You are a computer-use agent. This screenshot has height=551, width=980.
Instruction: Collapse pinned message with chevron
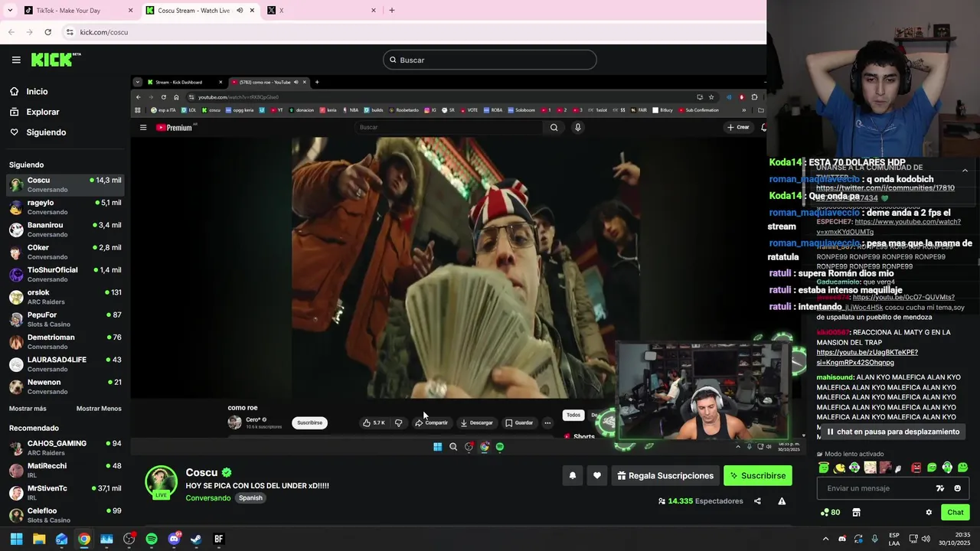pyautogui.click(x=965, y=171)
